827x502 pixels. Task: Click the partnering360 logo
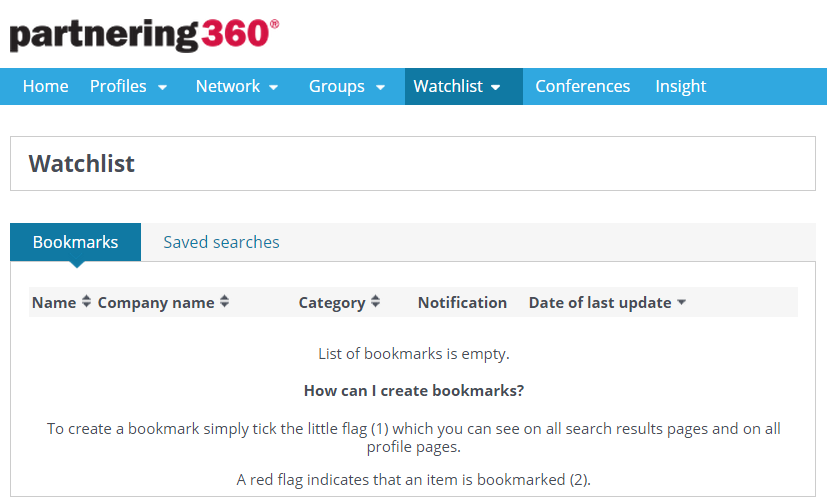click(145, 35)
